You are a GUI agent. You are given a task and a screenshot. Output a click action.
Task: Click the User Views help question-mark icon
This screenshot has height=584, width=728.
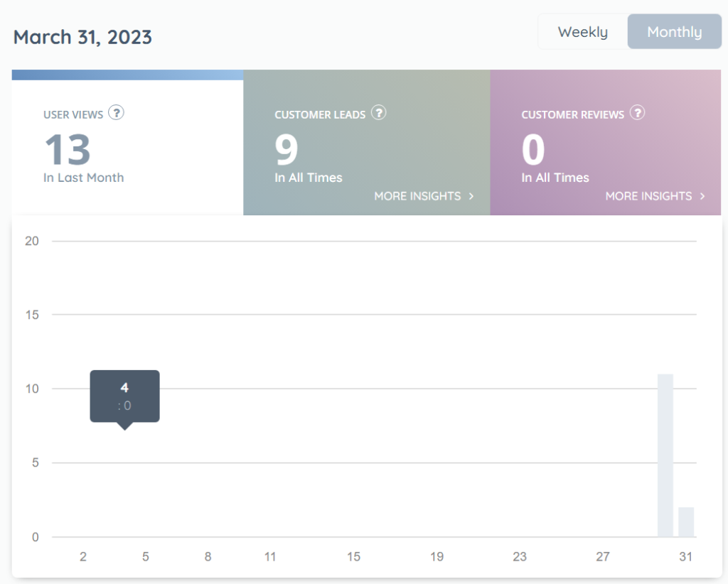coord(117,113)
